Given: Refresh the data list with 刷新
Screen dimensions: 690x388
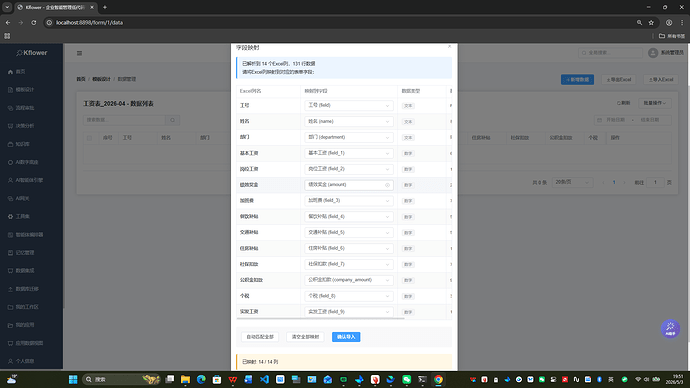Looking at the screenshot, I should pos(623,103).
